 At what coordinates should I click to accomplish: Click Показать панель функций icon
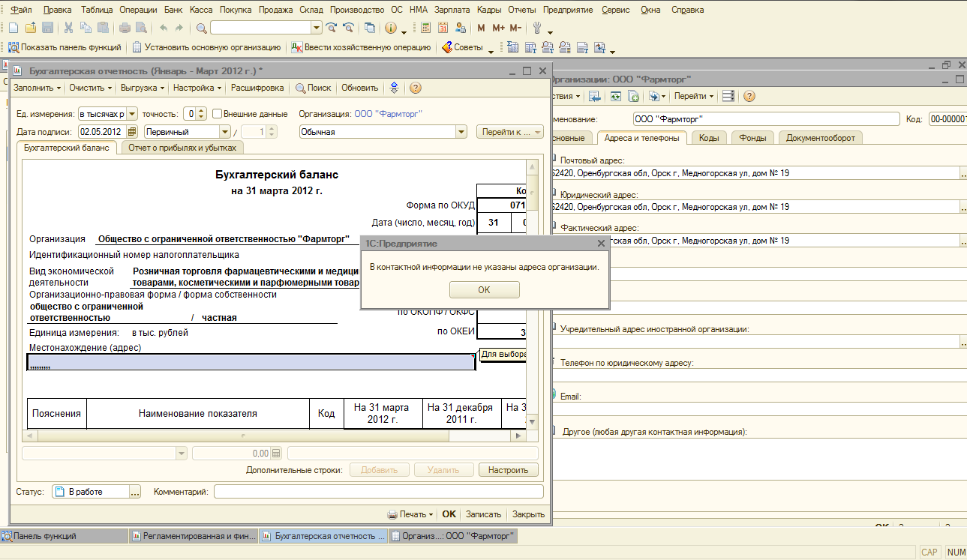[13, 47]
